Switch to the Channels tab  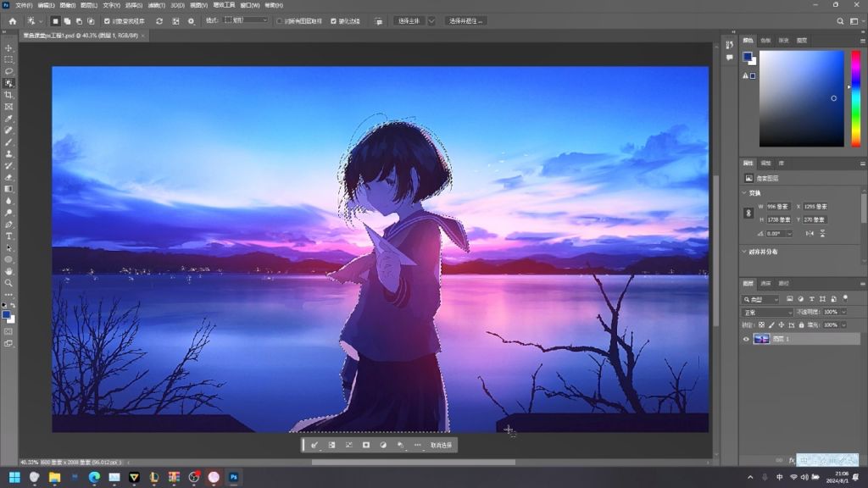click(765, 283)
